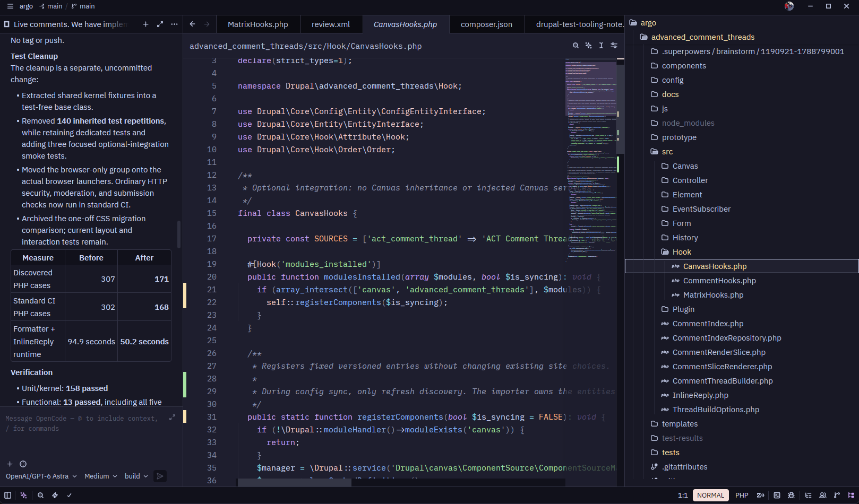This screenshot has height=504, width=859.
Task: Start a new thread with the plus icon
Action: coord(145,24)
